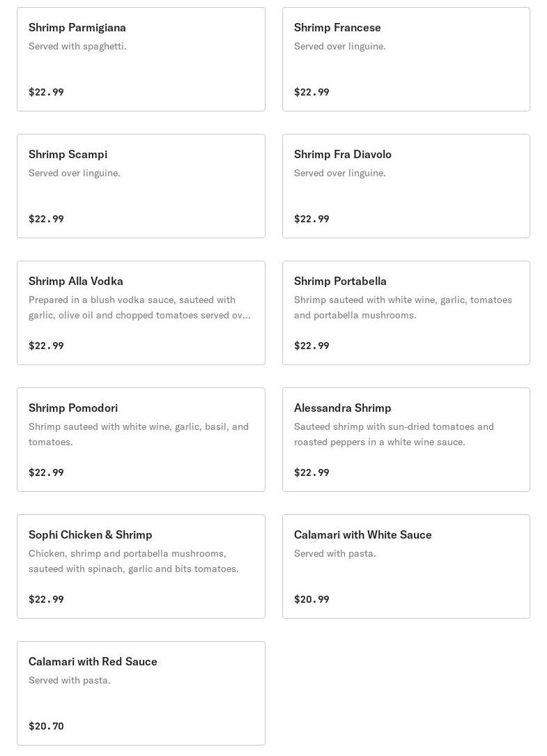Open the Shrimp Parmigiana menu item

[77, 28]
